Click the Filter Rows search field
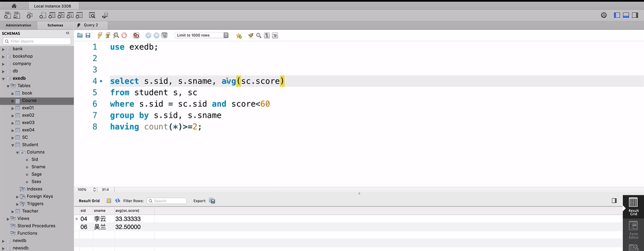The width and height of the screenshot is (644, 251). (x=166, y=201)
